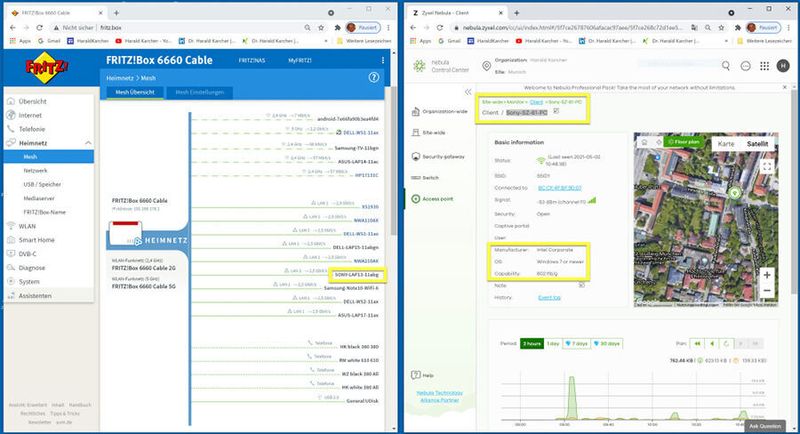
Task: Zoom in on the satellite map
Action: coord(766,274)
